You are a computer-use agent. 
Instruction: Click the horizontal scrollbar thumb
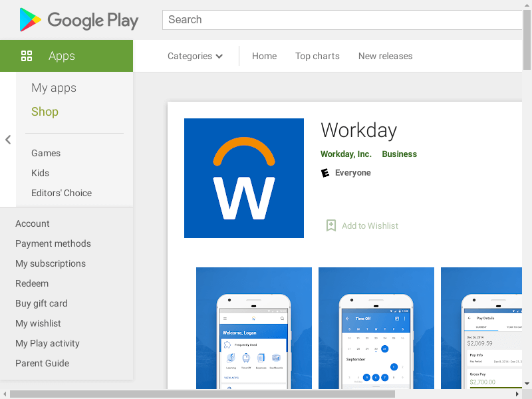[x=203, y=394]
